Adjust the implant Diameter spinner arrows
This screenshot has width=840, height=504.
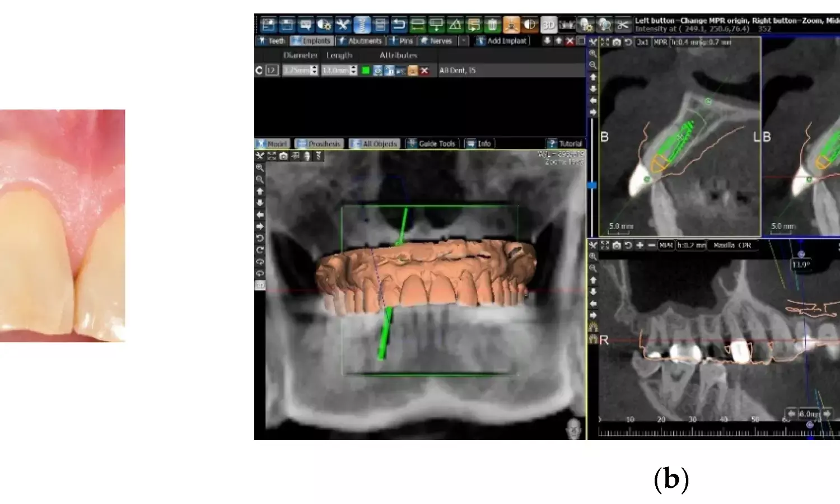314,70
